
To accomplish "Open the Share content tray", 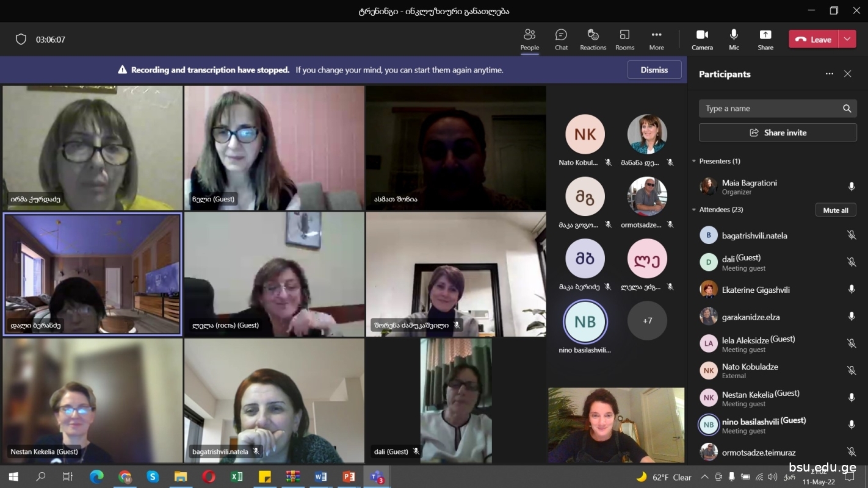I will pos(765,40).
